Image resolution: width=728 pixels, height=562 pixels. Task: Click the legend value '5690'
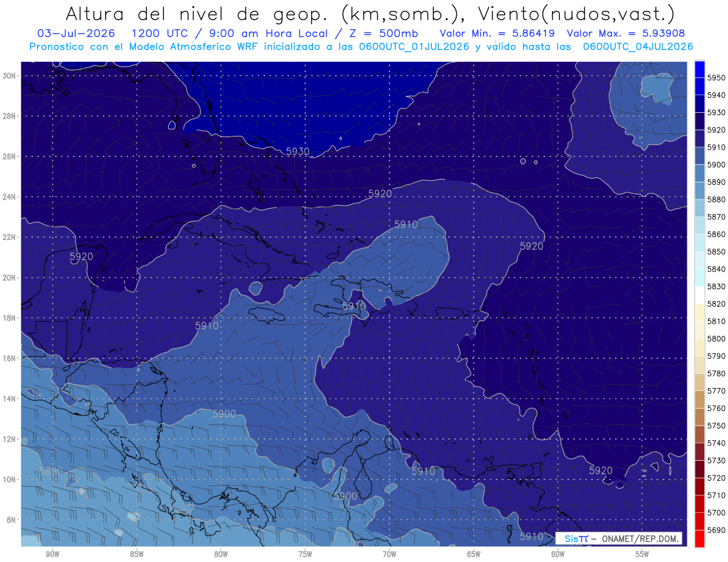716,530
